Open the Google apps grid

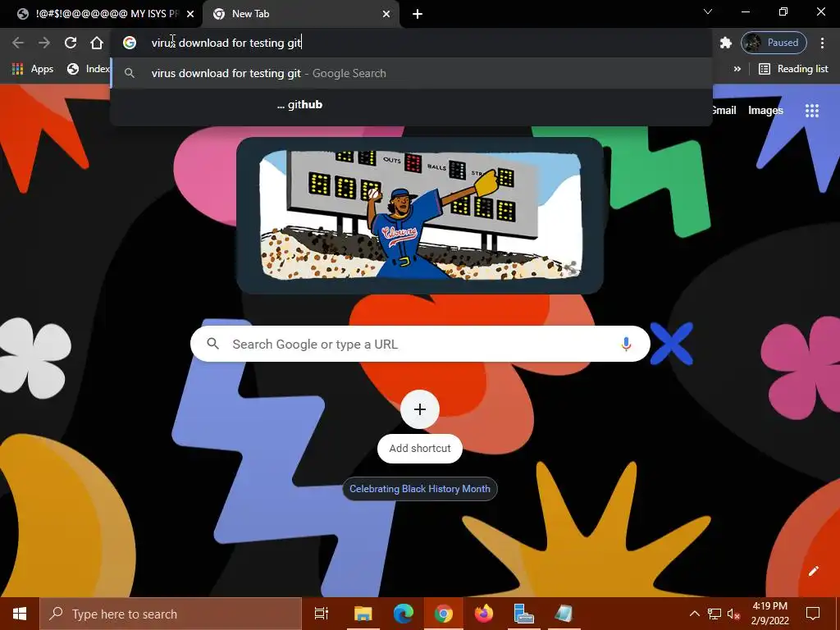click(x=811, y=111)
